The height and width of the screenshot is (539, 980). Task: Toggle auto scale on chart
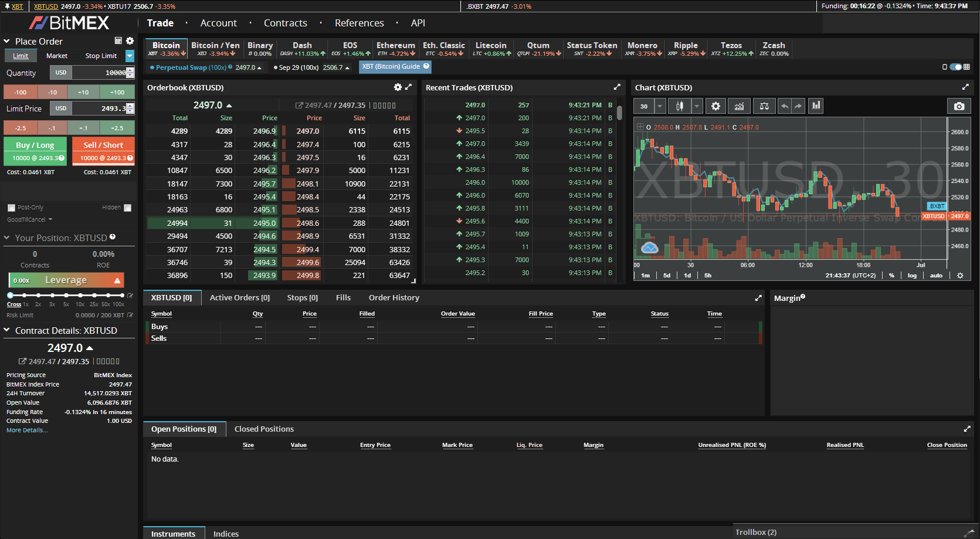936,275
